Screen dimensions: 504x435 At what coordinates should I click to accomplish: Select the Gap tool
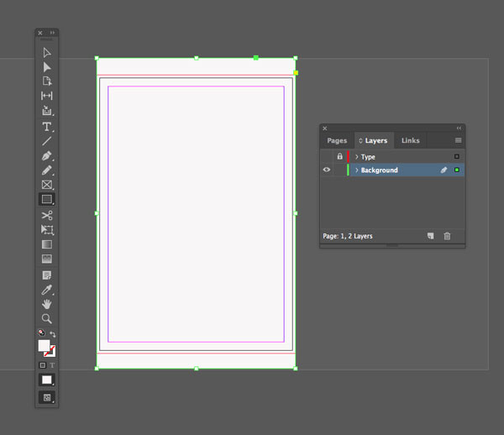coord(47,96)
